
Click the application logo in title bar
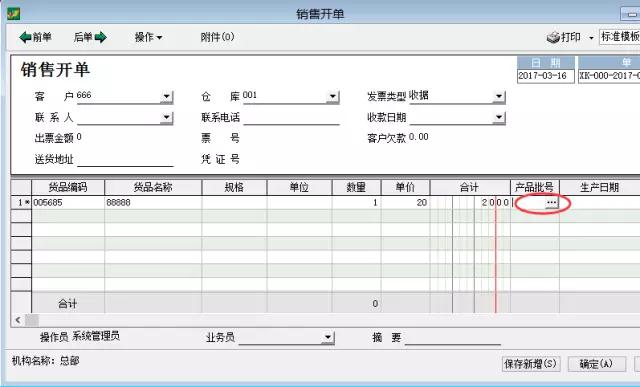click(13, 13)
